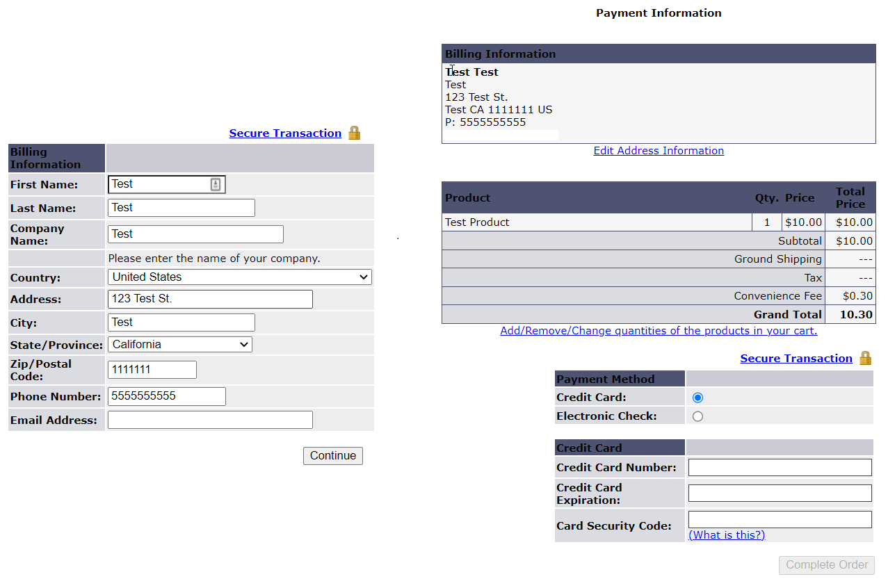
Task: Focus the City input field
Action: pyautogui.click(x=181, y=322)
